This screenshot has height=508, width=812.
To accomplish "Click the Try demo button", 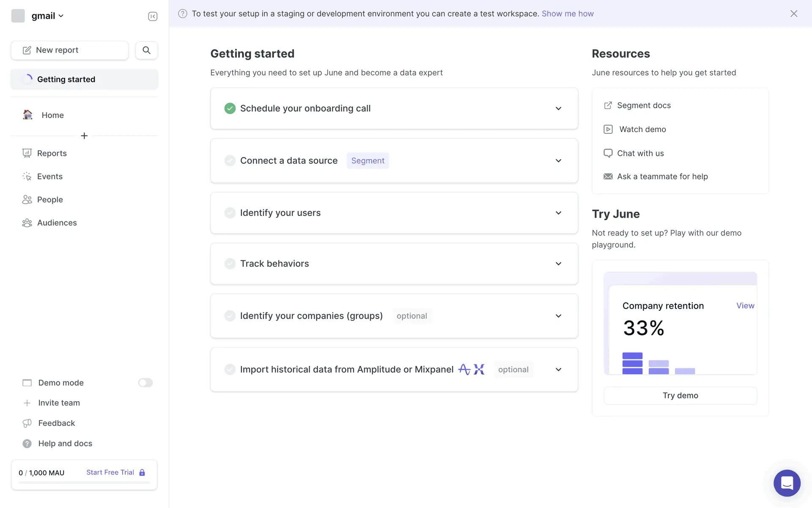I will click(680, 395).
